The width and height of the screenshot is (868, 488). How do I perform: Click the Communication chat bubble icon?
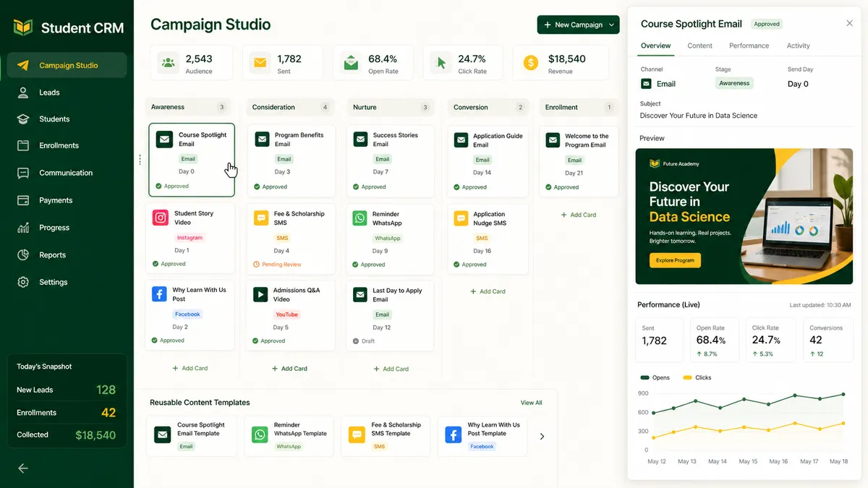[x=23, y=173]
